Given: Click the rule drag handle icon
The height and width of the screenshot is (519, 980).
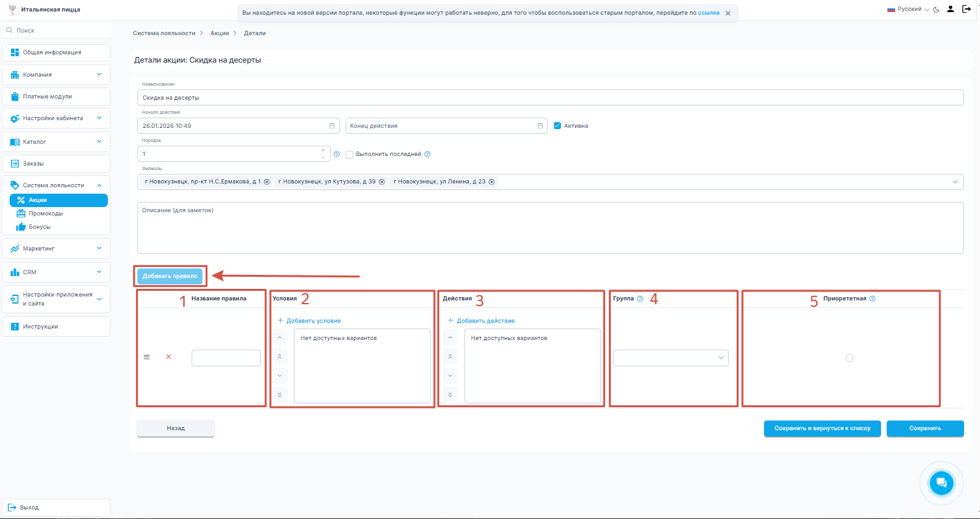Looking at the screenshot, I should tap(146, 357).
